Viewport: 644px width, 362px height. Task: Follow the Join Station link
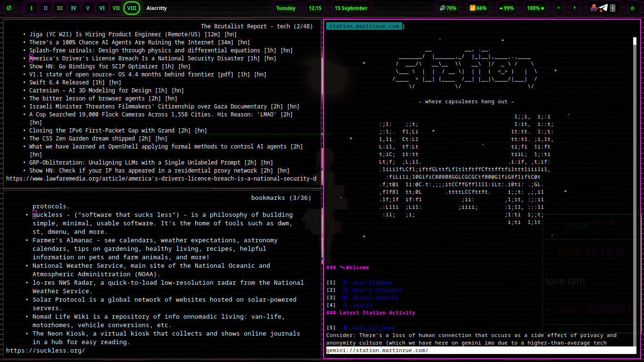pos(372,283)
